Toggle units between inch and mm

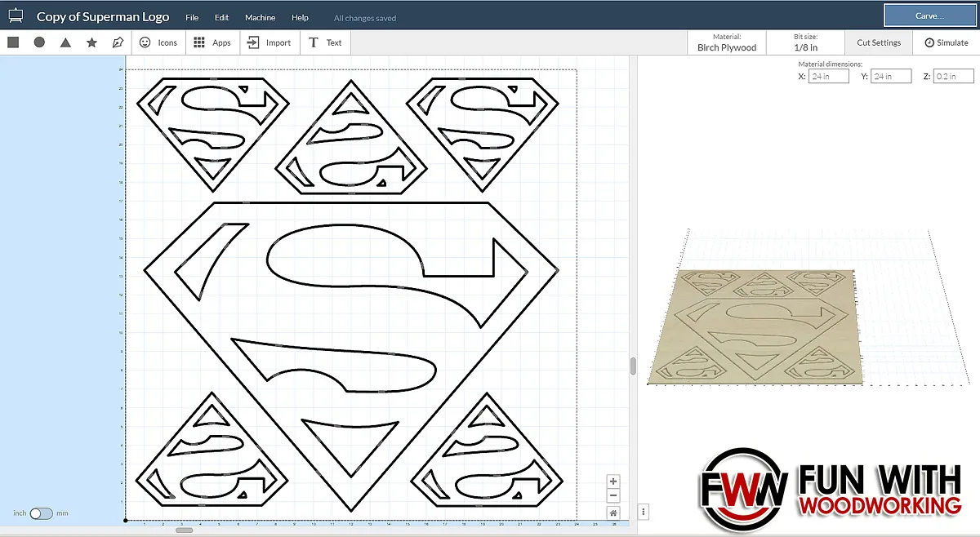tap(41, 513)
